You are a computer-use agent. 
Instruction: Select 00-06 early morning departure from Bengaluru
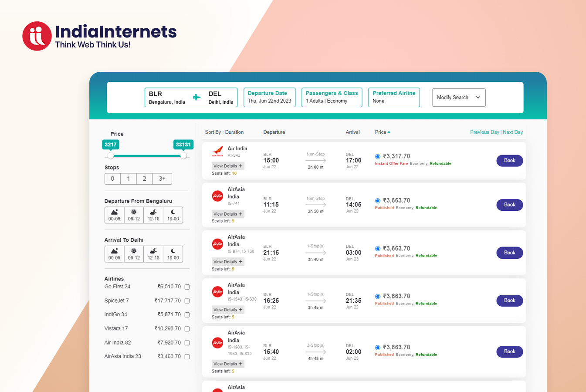(x=114, y=215)
